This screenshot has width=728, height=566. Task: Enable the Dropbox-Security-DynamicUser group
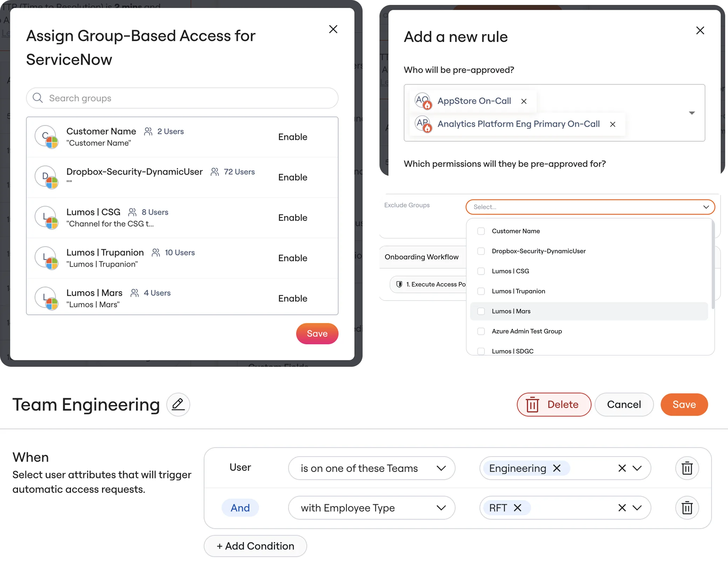click(293, 177)
